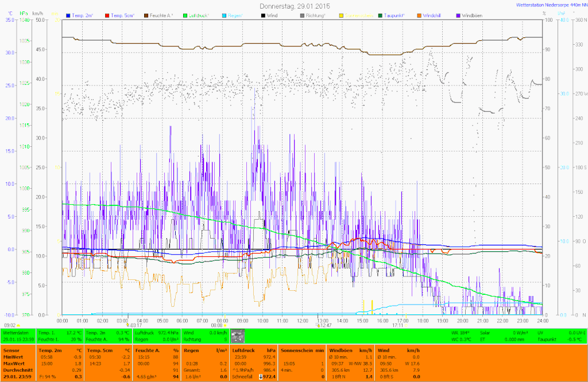The width and height of the screenshot is (588, 382).
Task: Toggle the cyan Regen legend entry
Action: point(223,15)
